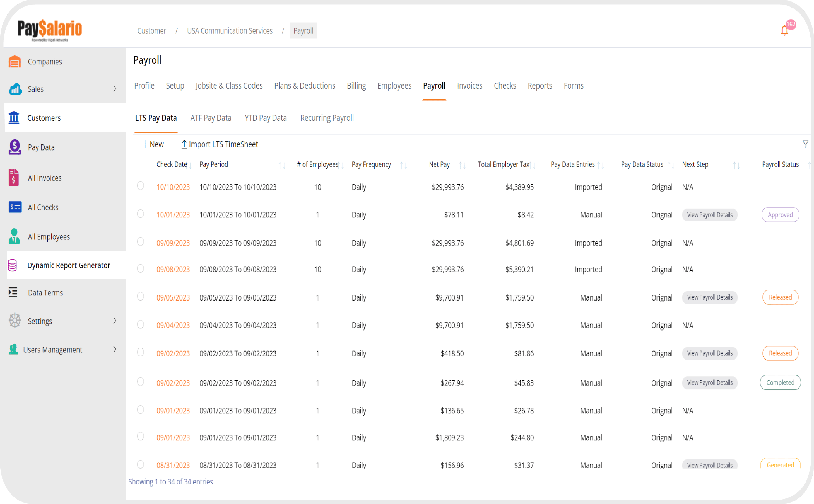Expand the Users Management chevron
This screenshot has width=814, height=504.
click(115, 349)
